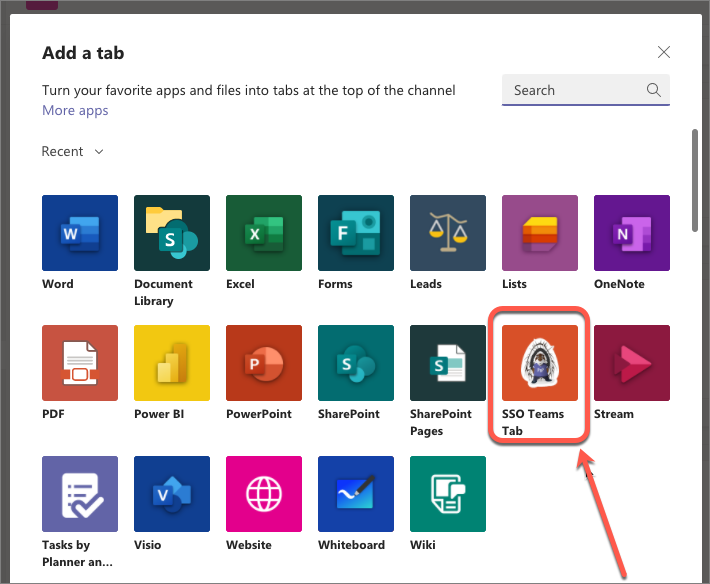Click the 'OneNote' label text
Image resolution: width=710 pixels, height=584 pixels.
pos(619,284)
